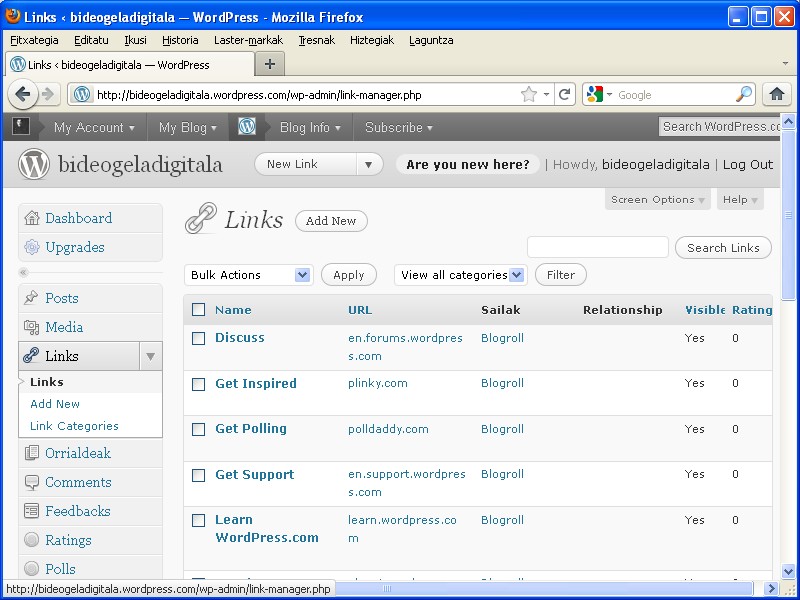Click the Media icon in sidebar
The image size is (800, 600).
pos(32,327)
